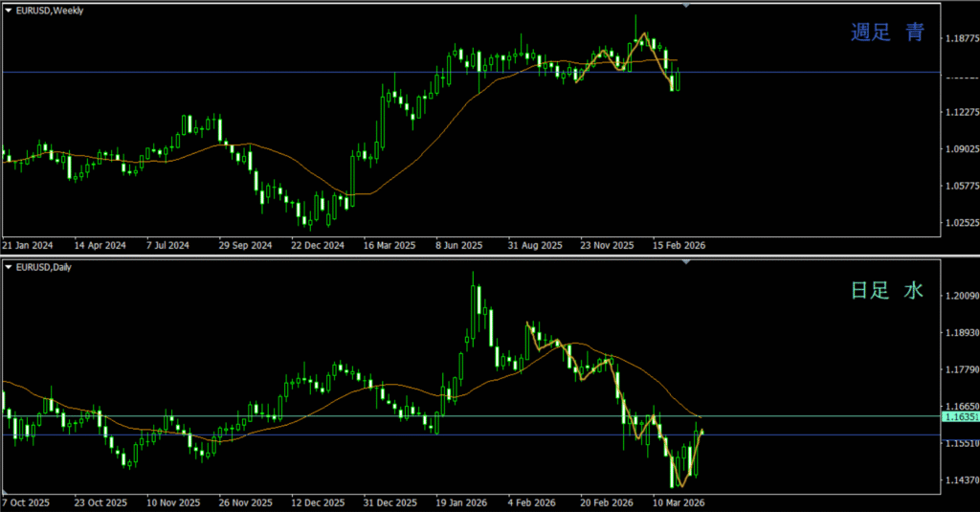Viewport: 980px width, 512px height.
Task: Select the green horizontal line on daily chart
Action: pos(287,415)
